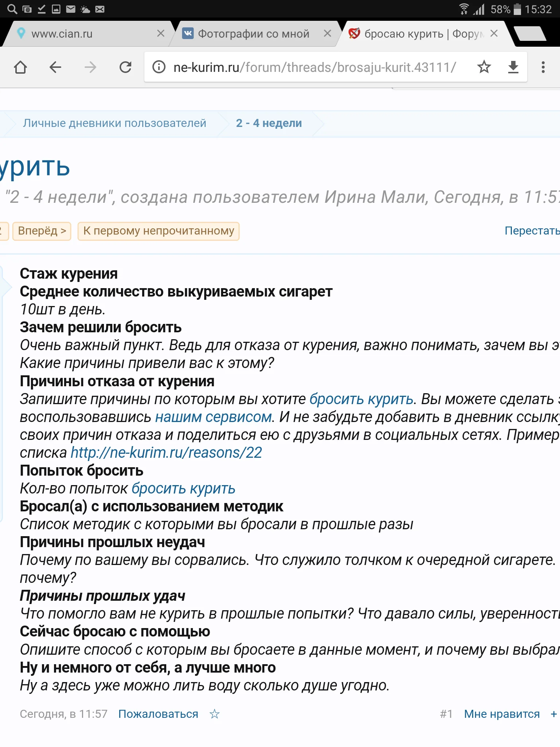Tap the forward arrow in toolbar
This screenshot has width=560, height=747.
click(90, 67)
